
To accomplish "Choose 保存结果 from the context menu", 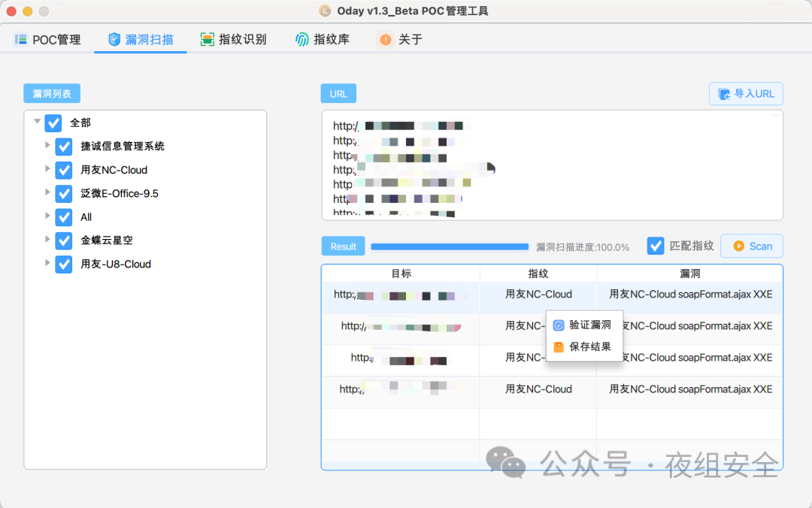I will [x=585, y=347].
